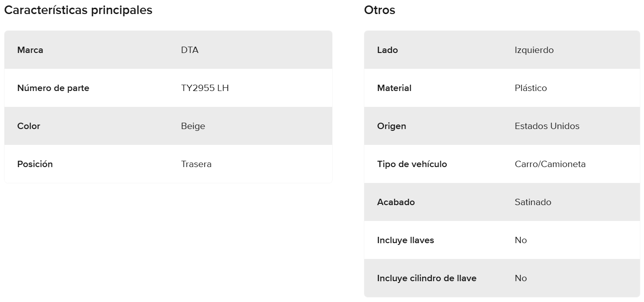The width and height of the screenshot is (644, 302).
Task: Select the "Material" row label
Action: click(x=394, y=88)
